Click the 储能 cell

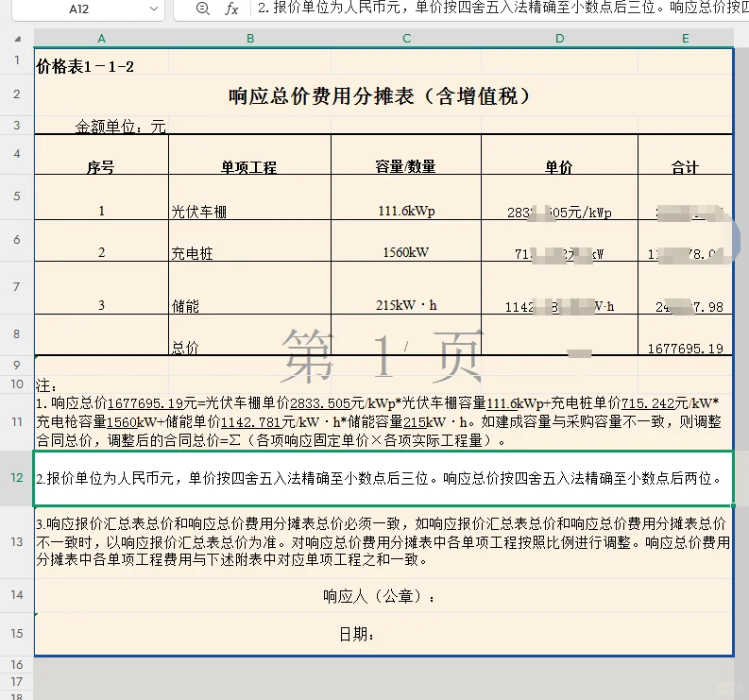(249, 287)
